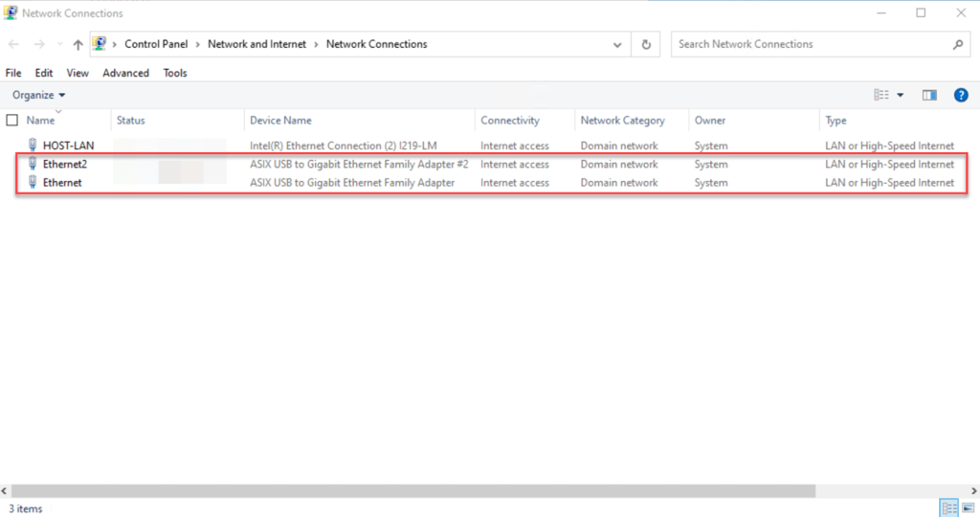
Task: Click the Ethernet adapter icon
Action: (33, 182)
